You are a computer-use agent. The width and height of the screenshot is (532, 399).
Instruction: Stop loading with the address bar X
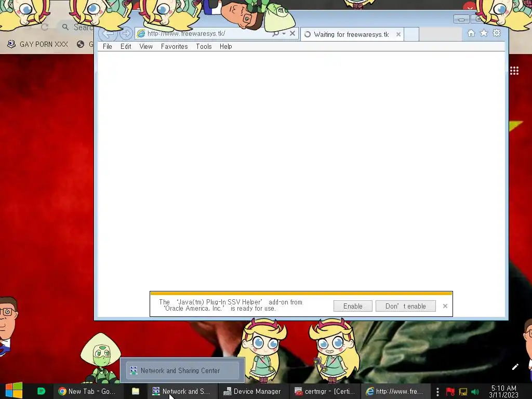tap(292, 33)
